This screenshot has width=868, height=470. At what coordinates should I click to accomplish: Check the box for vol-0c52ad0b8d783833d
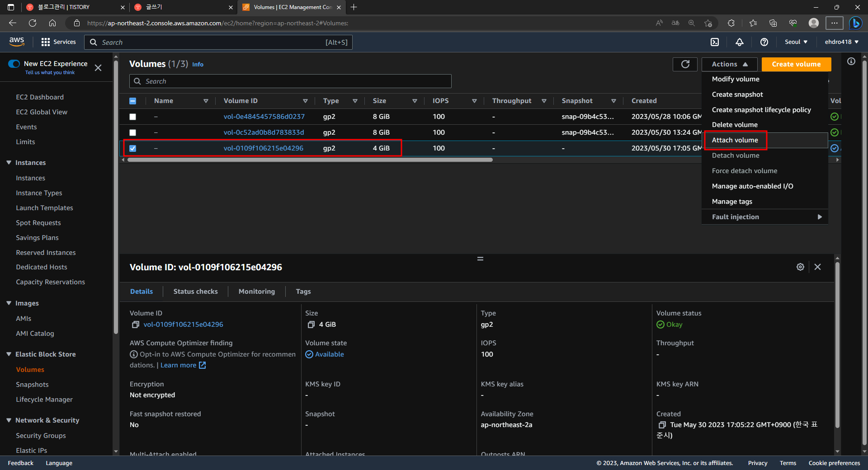[x=132, y=132]
